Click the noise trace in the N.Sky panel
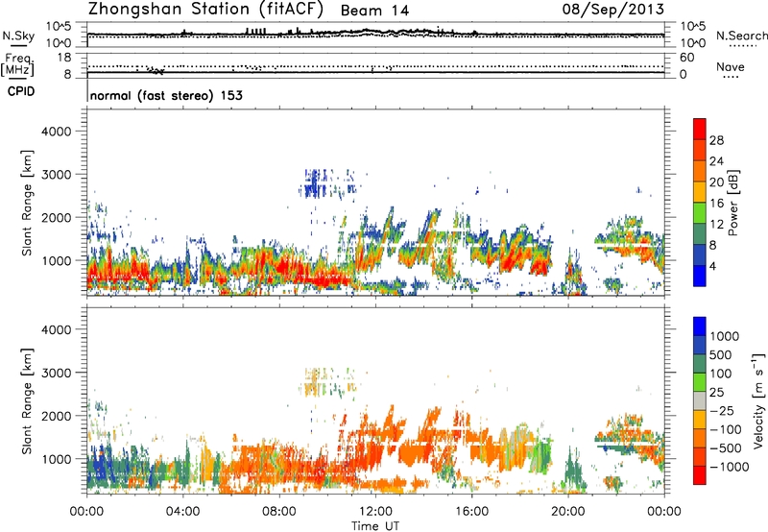The width and height of the screenshot is (768, 532). click(x=375, y=34)
